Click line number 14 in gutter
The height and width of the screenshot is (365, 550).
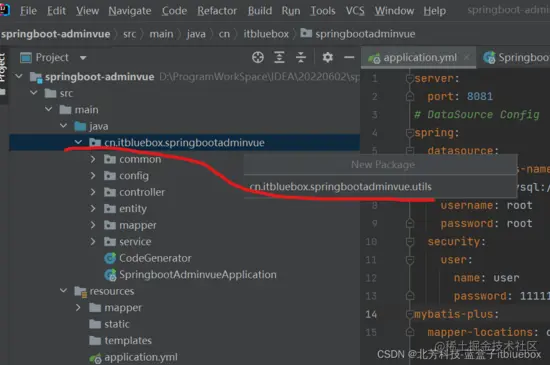(371, 314)
